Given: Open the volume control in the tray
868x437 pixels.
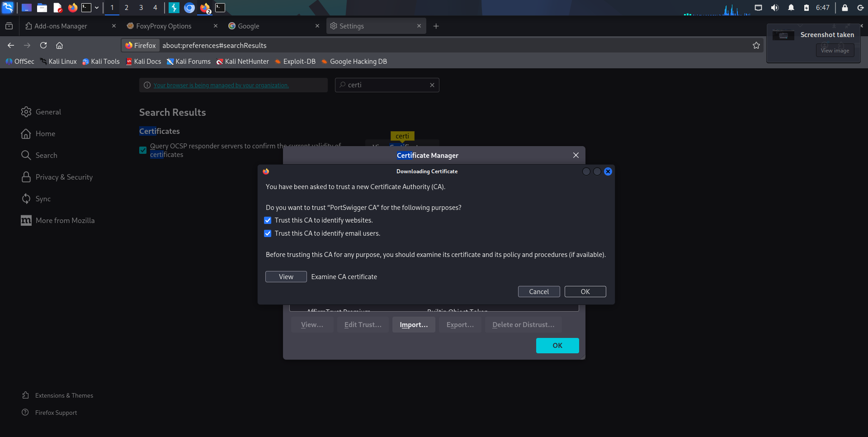Looking at the screenshot, I should coord(775,8).
